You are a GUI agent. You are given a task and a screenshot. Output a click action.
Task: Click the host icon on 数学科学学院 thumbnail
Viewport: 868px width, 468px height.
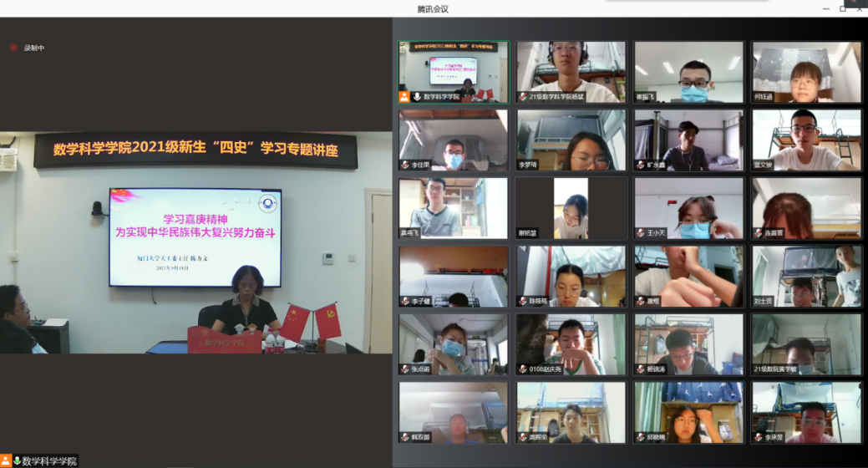click(404, 97)
